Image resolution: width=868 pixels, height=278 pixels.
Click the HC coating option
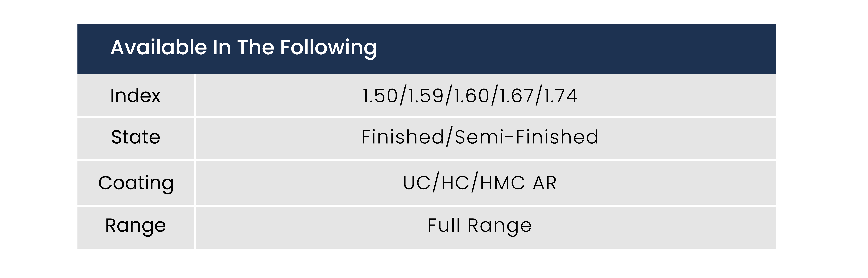(x=455, y=183)
